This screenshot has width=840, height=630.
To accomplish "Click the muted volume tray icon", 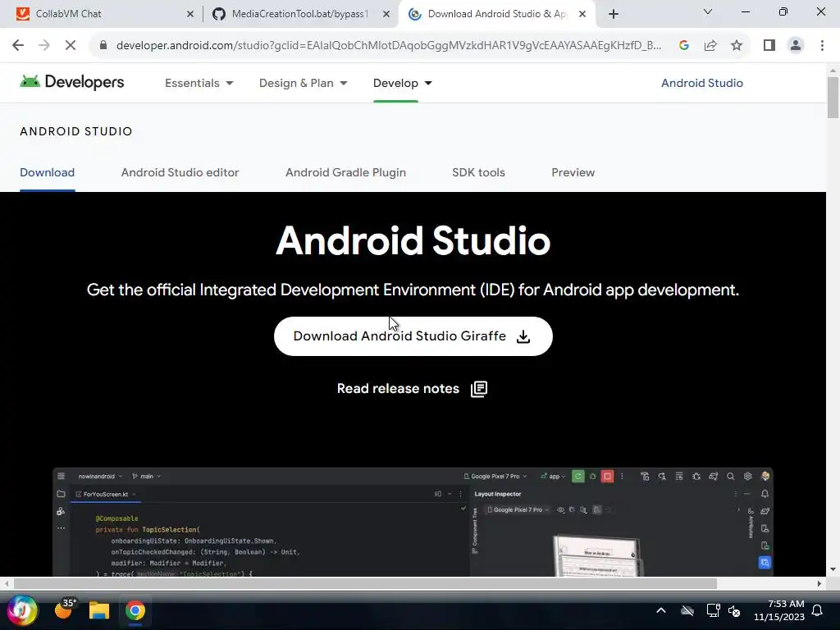I will click(x=734, y=610).
